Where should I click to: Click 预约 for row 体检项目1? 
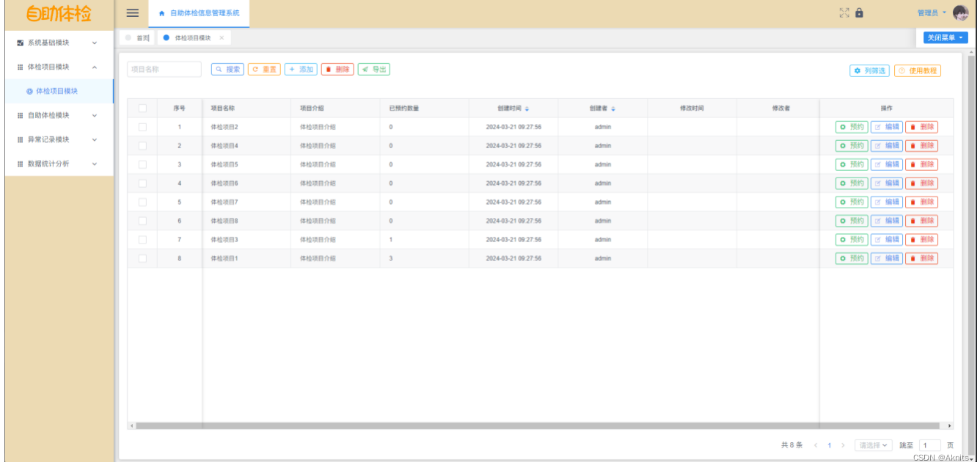tap(852, 258)
